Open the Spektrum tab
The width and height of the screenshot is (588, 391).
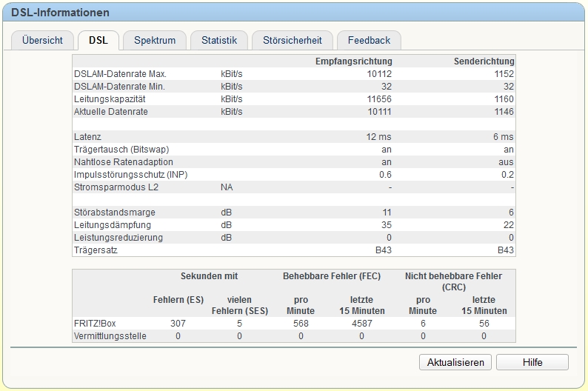(155, 41)
